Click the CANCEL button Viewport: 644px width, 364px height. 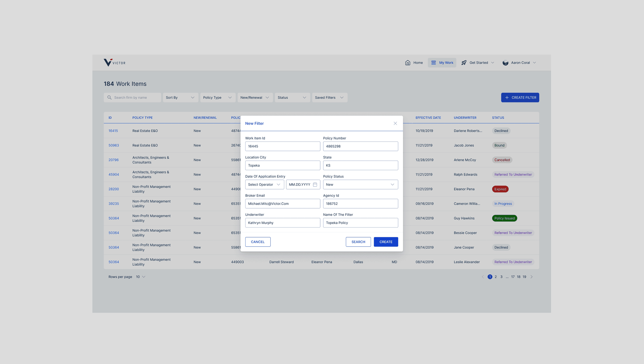point(258,242)
